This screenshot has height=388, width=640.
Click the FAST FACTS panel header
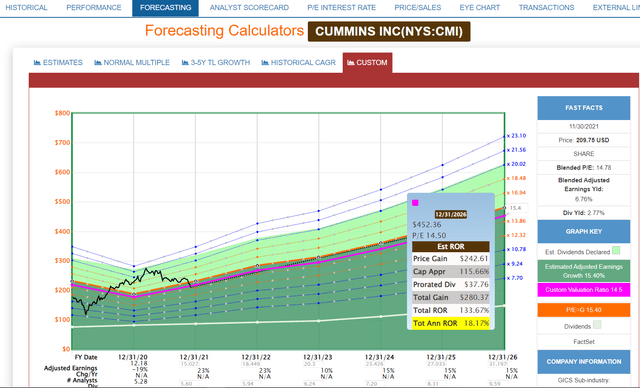pos(584,108)
